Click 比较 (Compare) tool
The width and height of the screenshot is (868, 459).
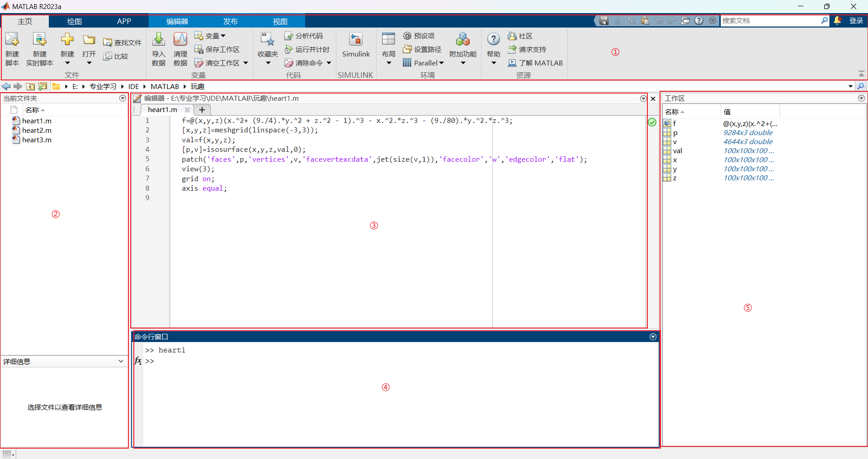click(x=116, y=56)
